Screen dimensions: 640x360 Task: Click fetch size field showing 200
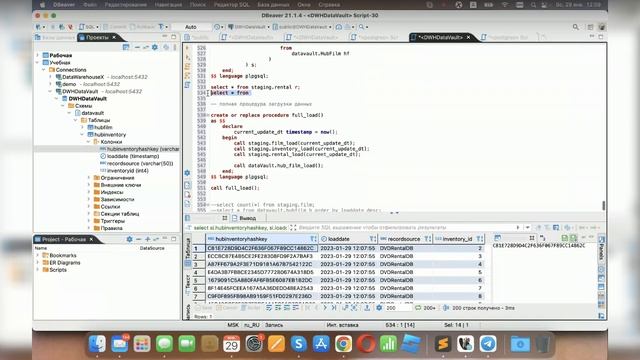398,308
